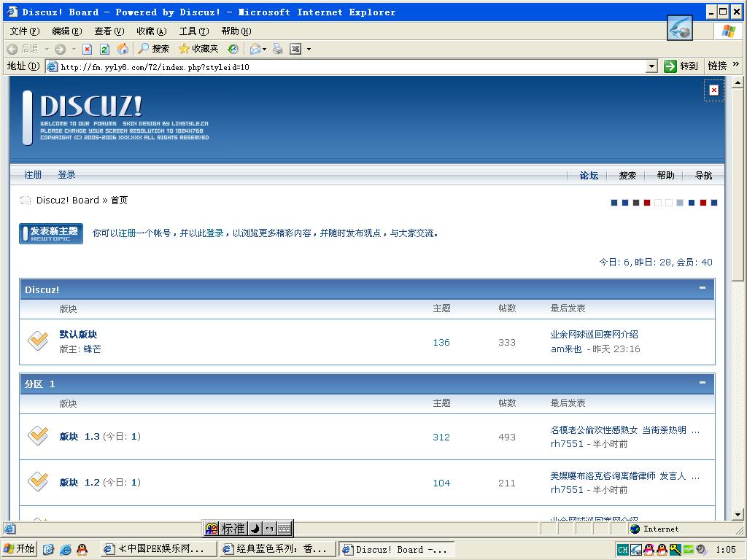747x560 pixels.
Task: Open the 工具(T) menu
Action: pyautogui.click(x=194, y=31)
